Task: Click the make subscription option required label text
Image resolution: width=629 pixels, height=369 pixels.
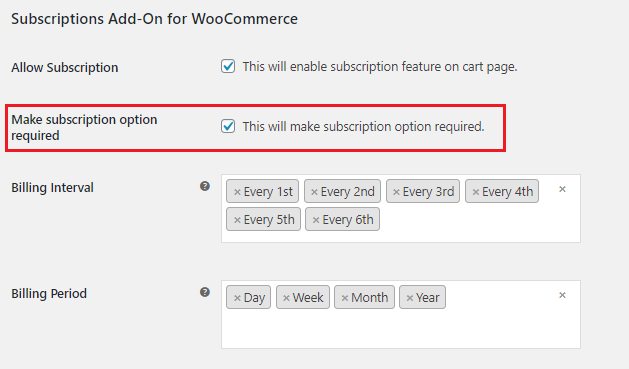Action: [x=363, y=127]
